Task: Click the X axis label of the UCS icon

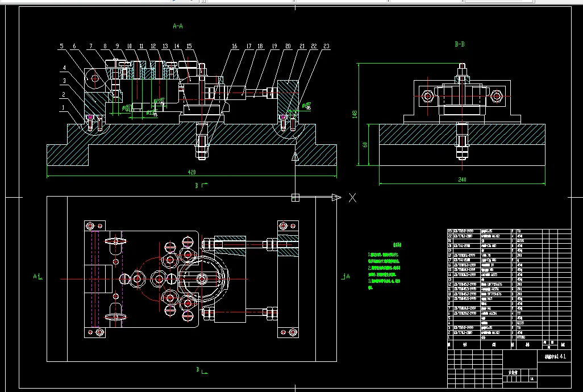Action: coord(352,198)
